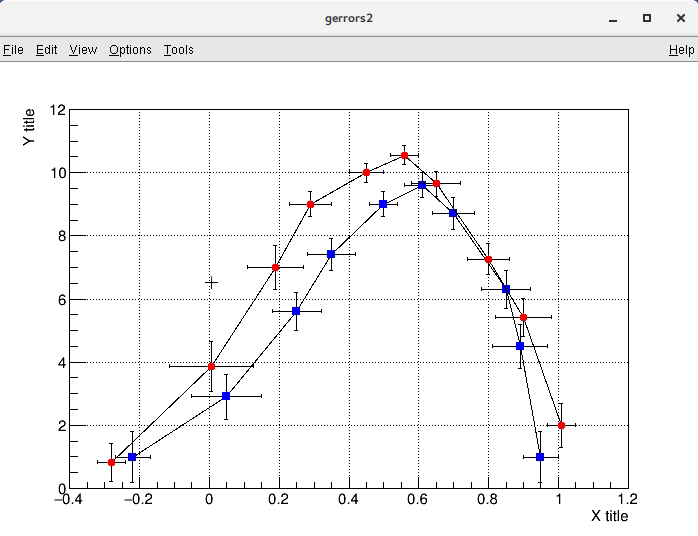Click the "12" tick label on Y axis

tap(59, 110)
